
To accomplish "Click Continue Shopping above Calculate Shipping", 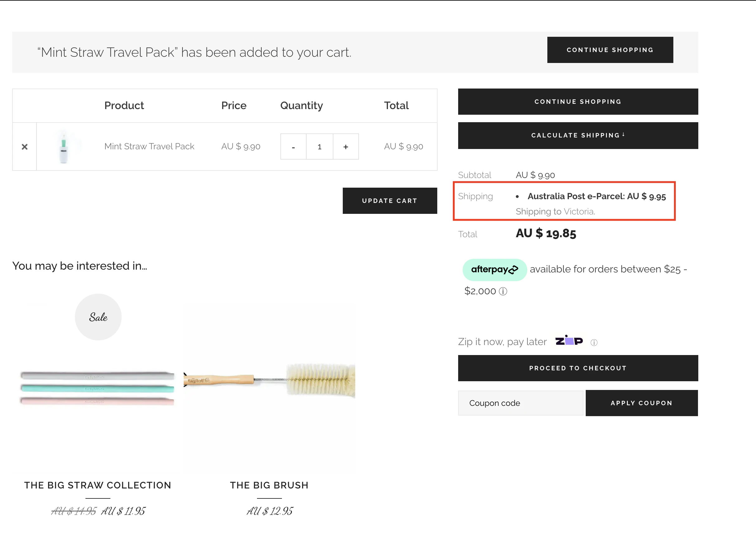I will coord(578,102).
